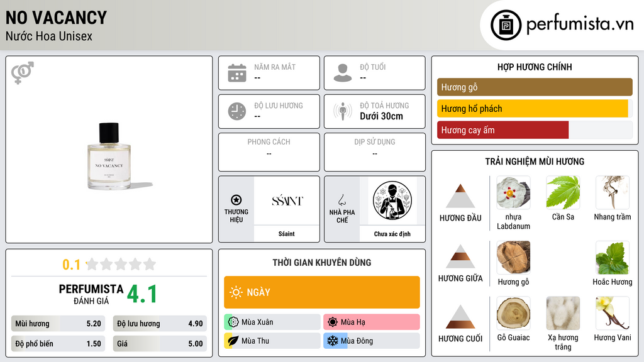Click the Hương cuối pyramid icon
This screenshot has width=644, height=362.
coord(460,317)
